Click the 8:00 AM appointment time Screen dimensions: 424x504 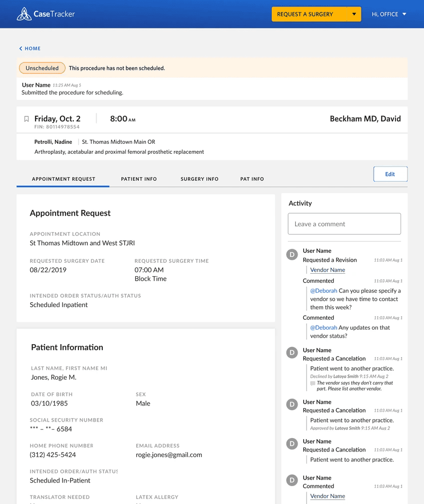pyautogui.click(x=123, y=119)
